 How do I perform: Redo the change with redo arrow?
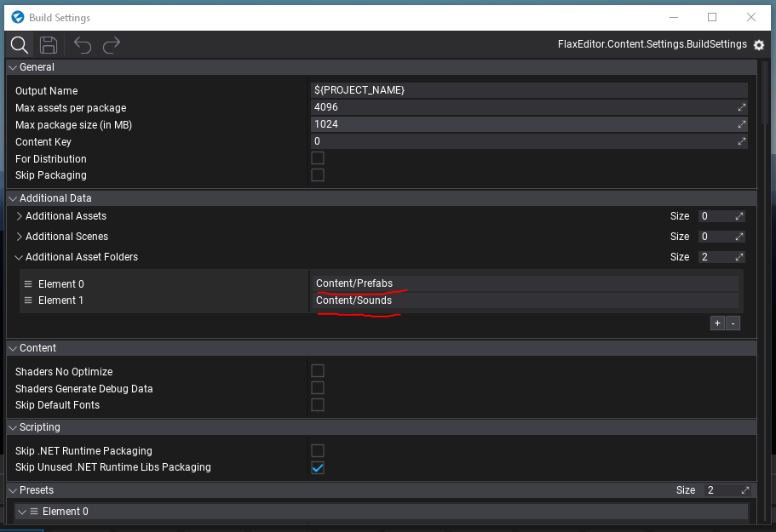[x=112, y=45]
